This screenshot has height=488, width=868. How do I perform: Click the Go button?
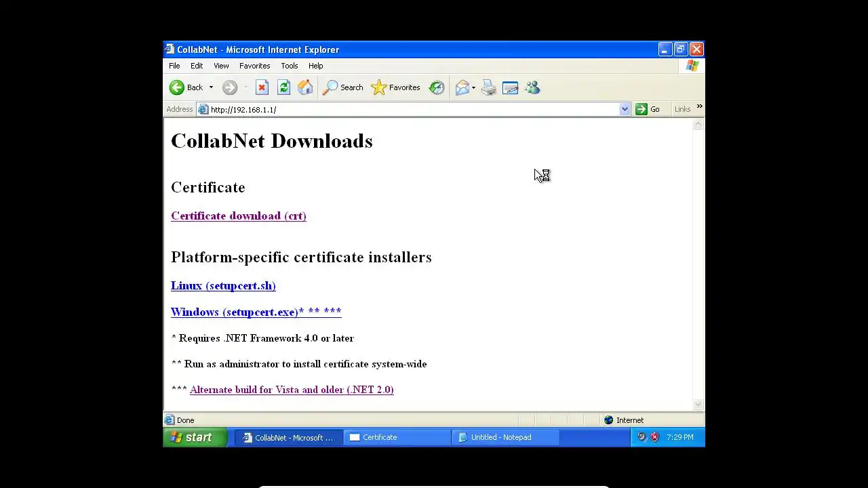pos(648,109)
